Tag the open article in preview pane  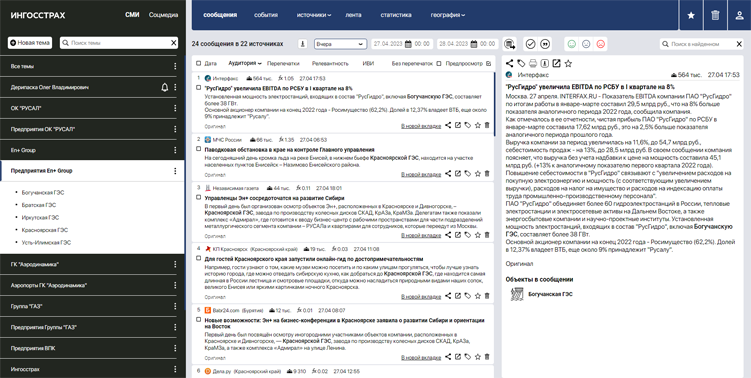pyautogui.click(x=521, y=63)
